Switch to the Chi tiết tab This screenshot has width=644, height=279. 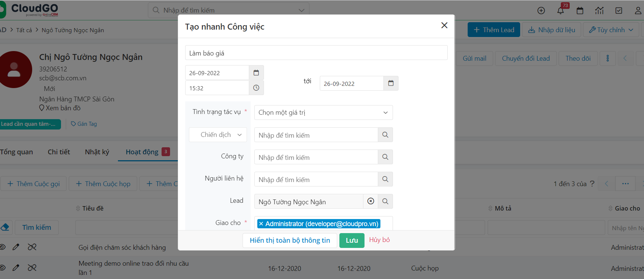pos(59,152)
